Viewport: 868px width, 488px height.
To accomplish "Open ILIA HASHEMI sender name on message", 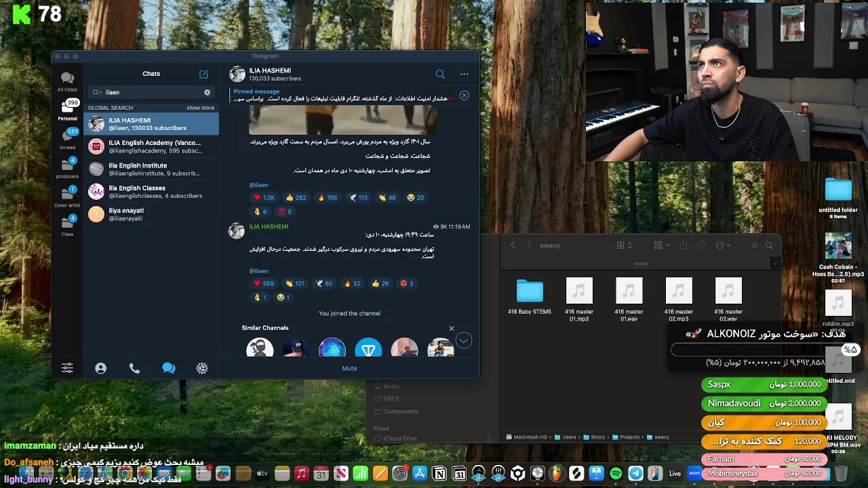I will click(x=269, y=226).
